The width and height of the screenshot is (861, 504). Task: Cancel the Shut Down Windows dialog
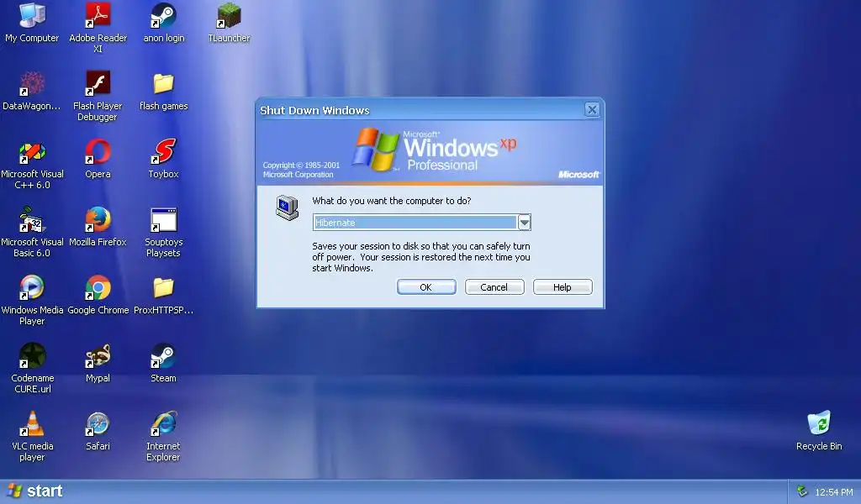(494, 287)
